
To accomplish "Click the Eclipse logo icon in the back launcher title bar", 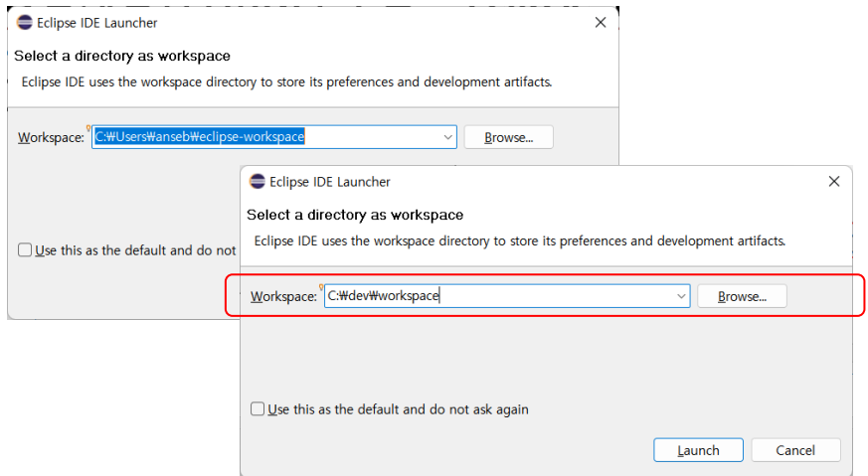I will 24,23.
